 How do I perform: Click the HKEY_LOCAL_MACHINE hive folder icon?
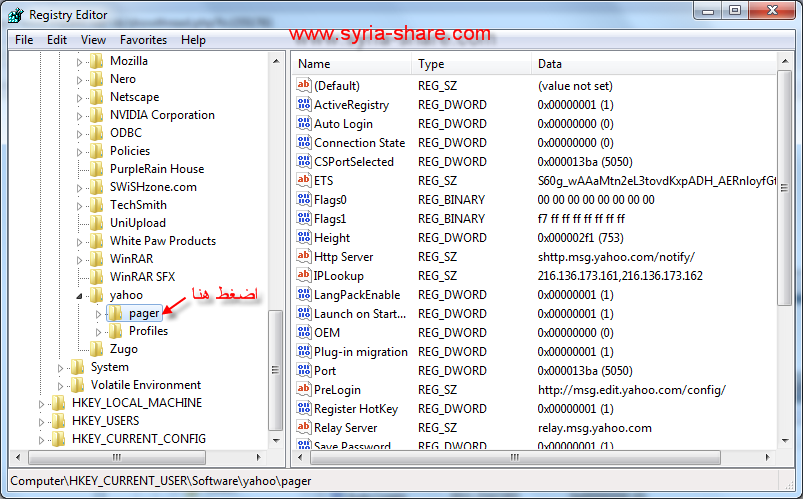pyautogui.click(x=57, y=403)
